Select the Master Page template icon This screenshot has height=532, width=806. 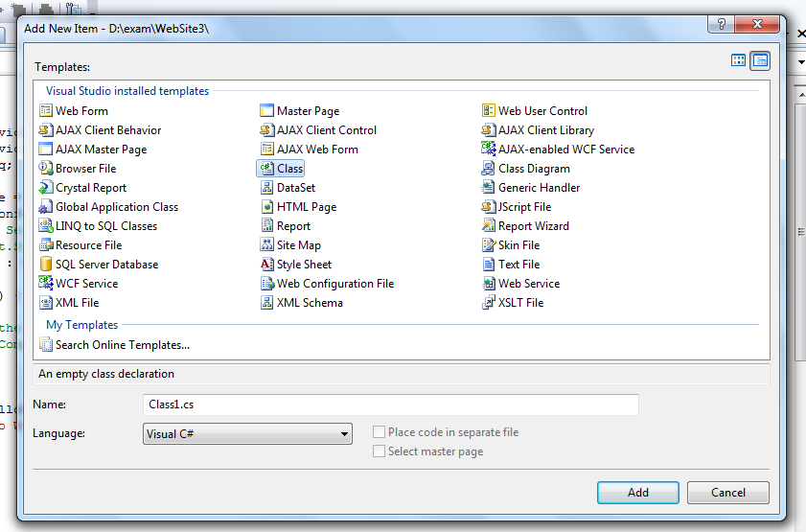click(266, 110)
